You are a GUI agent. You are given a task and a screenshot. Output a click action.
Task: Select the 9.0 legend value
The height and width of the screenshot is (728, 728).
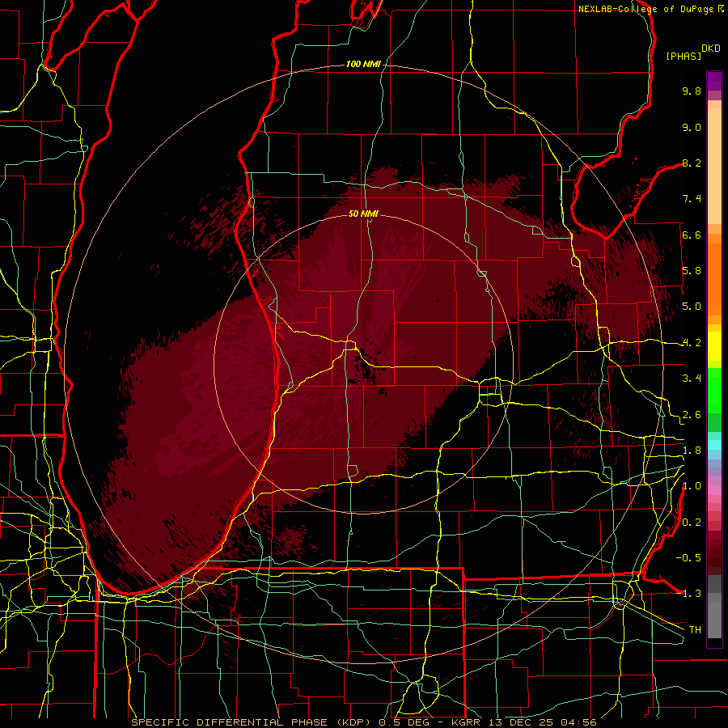pyautogui.click(x=692, y=127)
